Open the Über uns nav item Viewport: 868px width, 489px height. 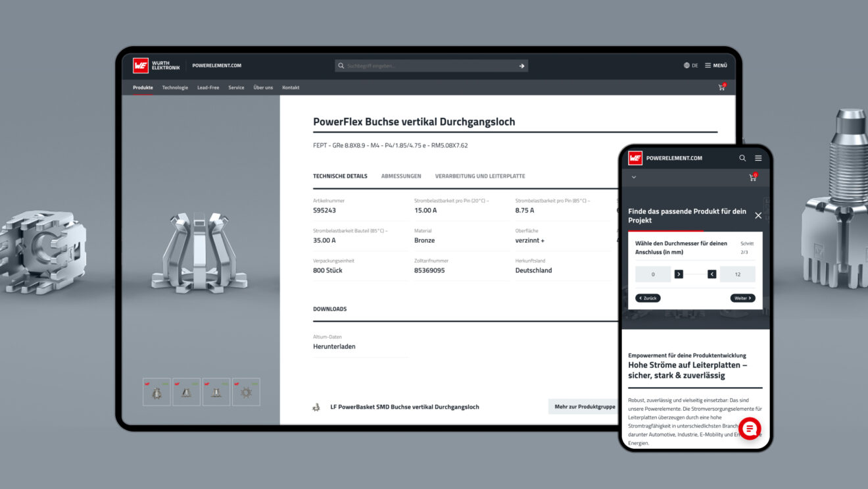(x=263, y=88)
